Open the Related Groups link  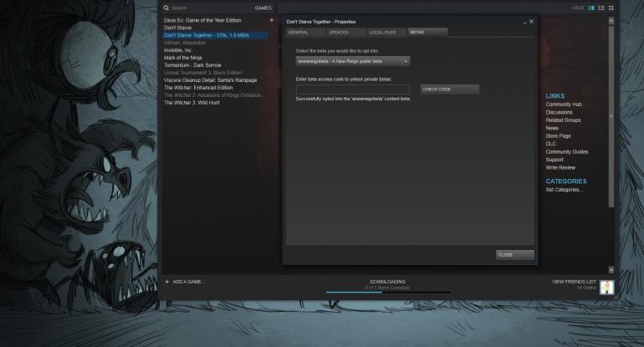pyautogui.click(x=563, y=120)
